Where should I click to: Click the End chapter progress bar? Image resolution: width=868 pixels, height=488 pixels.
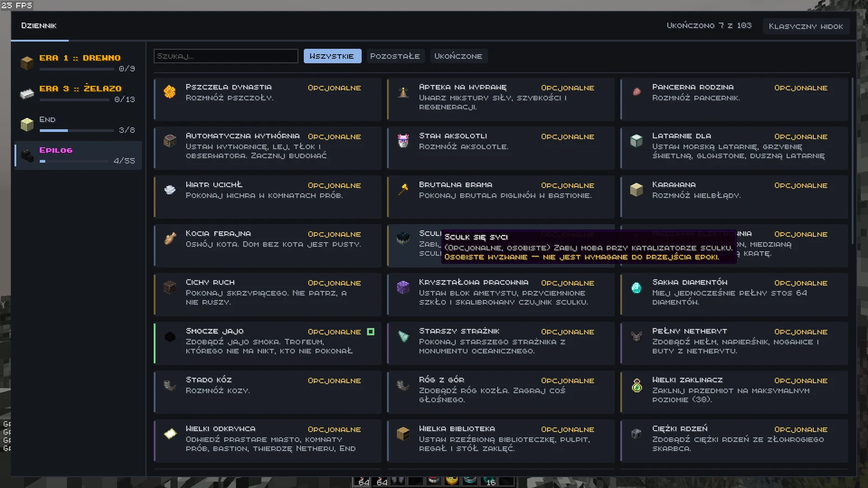coord(76,130)
